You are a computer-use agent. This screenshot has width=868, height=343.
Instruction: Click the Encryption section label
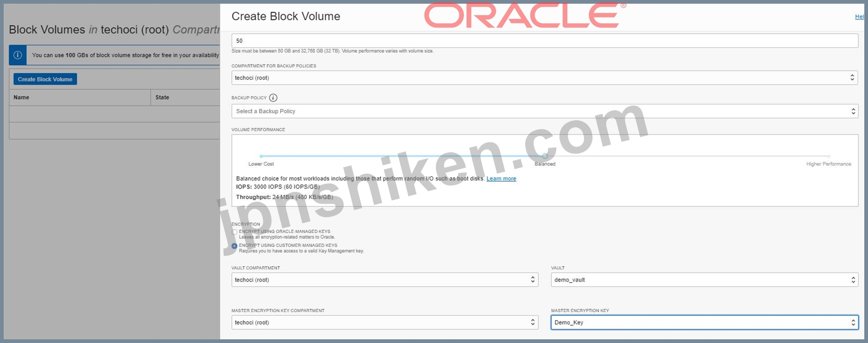point(246,224)
